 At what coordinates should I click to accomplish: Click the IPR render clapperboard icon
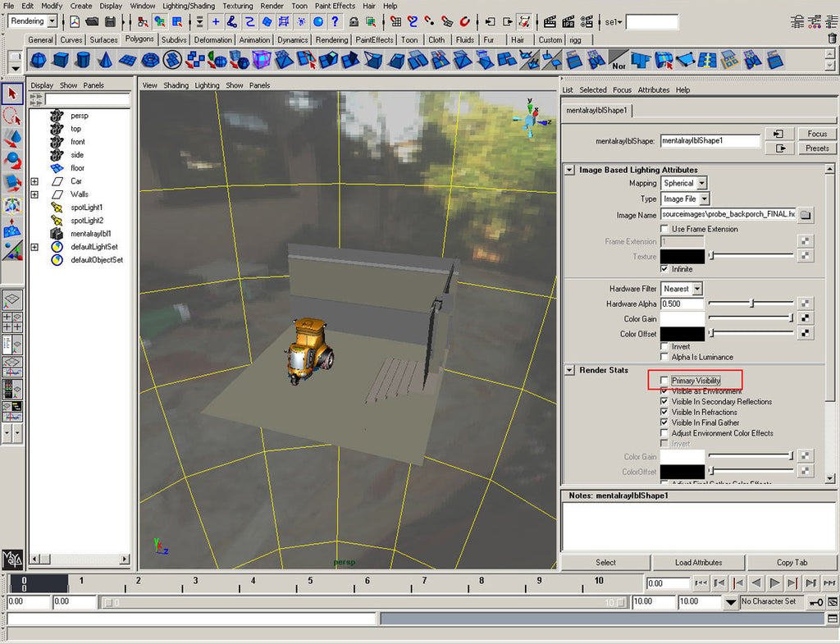[568, 22]
